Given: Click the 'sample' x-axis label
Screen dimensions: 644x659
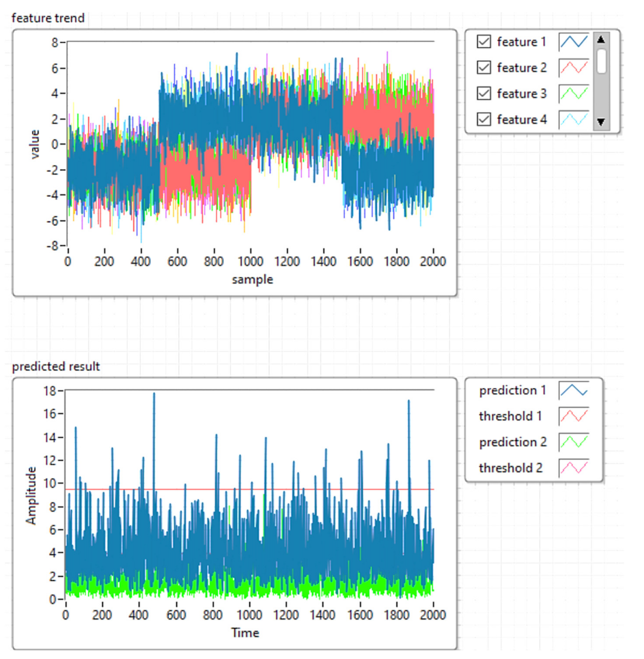Looking at the screenshot, I should pos(252,280).
